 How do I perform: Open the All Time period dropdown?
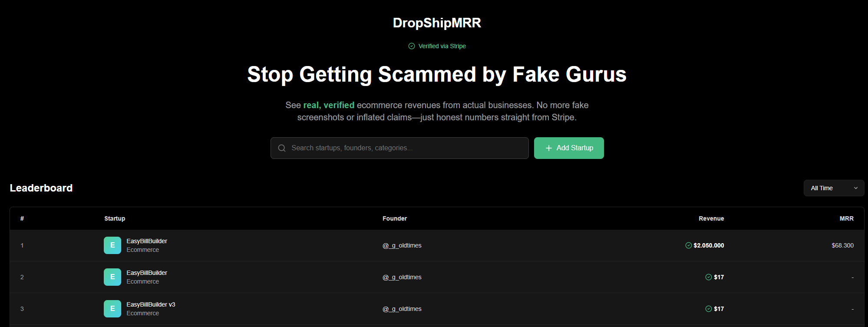[834, 188]
